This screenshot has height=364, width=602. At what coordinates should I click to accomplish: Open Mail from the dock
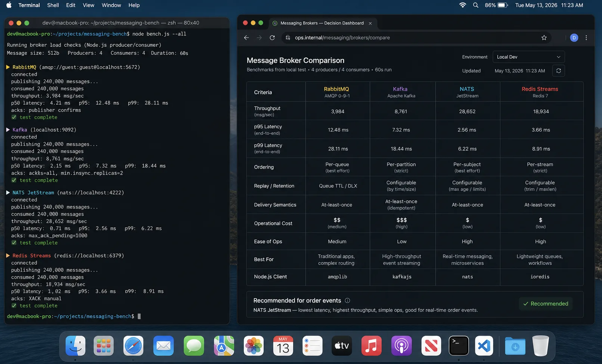[x=163, y=345]
